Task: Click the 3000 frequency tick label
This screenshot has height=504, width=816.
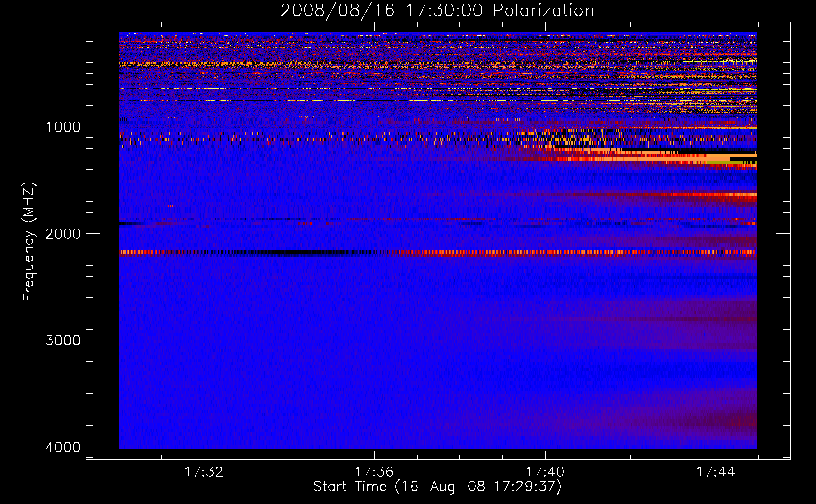Action: click(x=63, y=340)
